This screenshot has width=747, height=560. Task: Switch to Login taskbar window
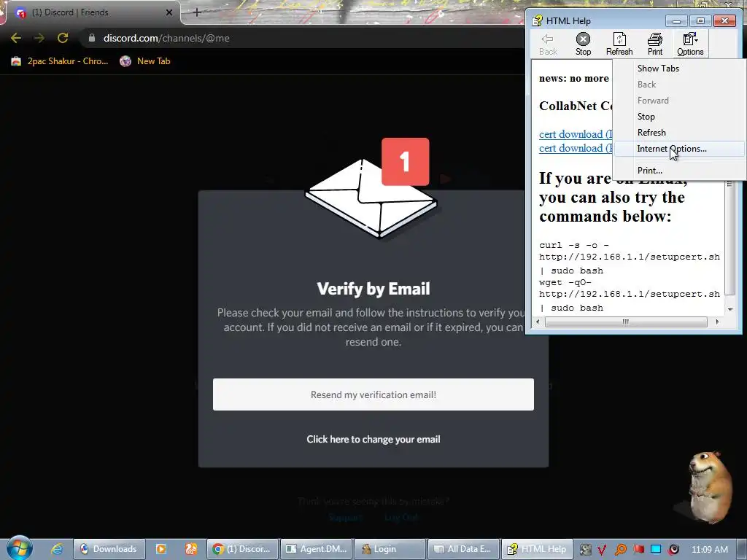coord(390,549)
